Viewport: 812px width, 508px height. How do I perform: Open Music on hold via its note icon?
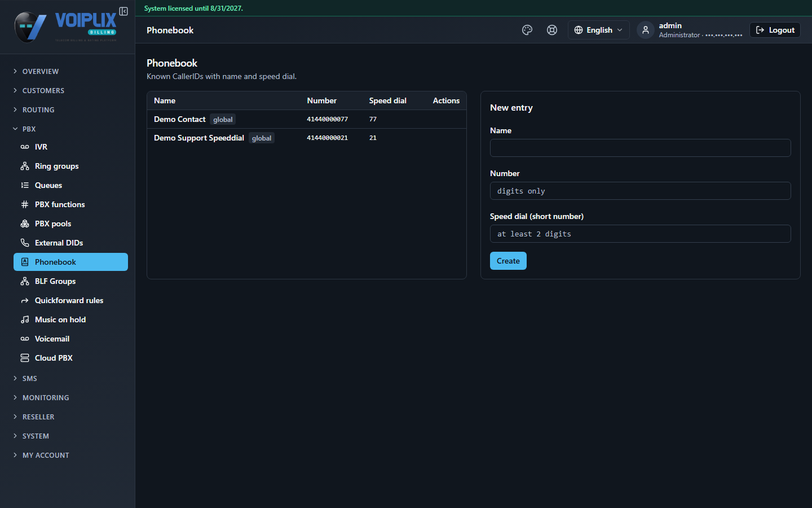point(25,319)
